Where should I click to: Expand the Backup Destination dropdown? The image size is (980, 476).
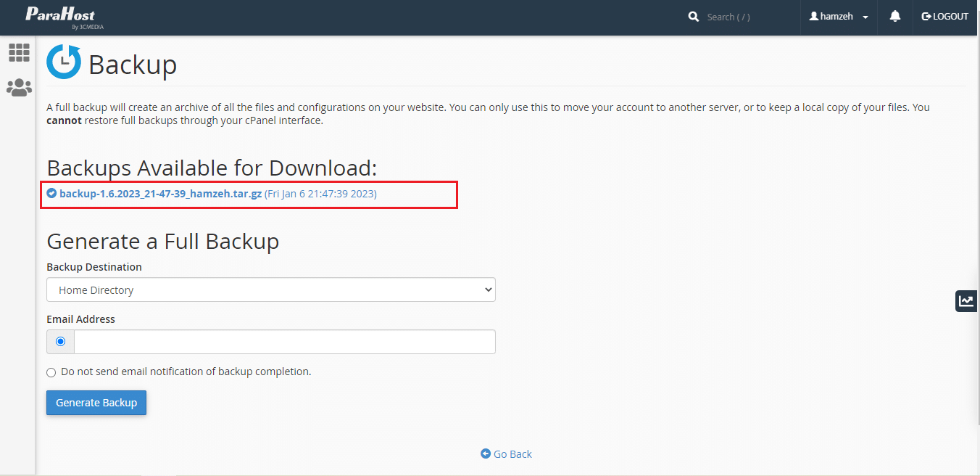(270, 290)
